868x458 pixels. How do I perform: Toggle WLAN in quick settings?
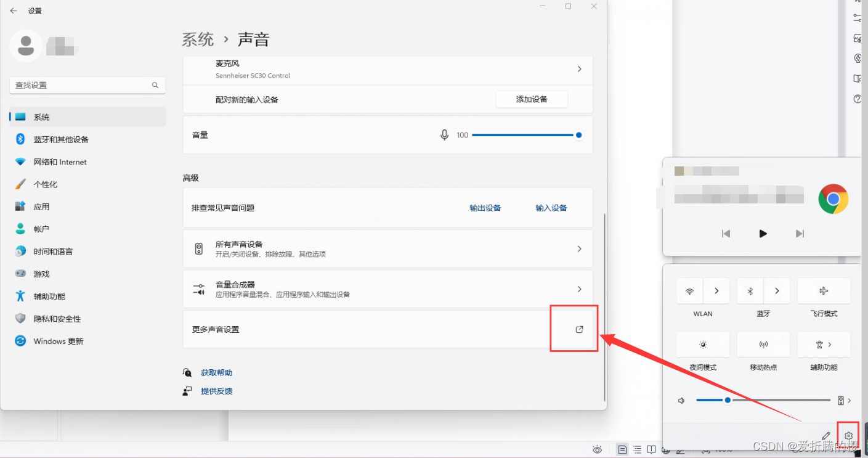(x=690, y=291)
